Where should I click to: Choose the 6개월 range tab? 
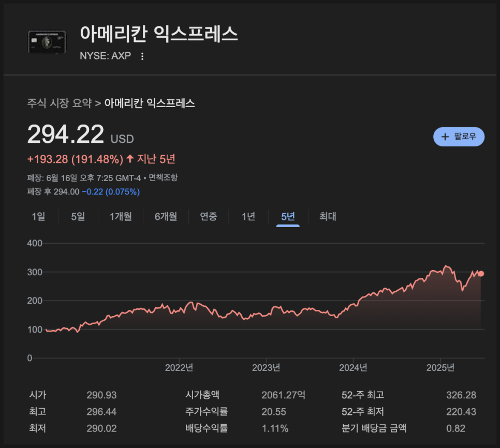(x=166, y=217)
